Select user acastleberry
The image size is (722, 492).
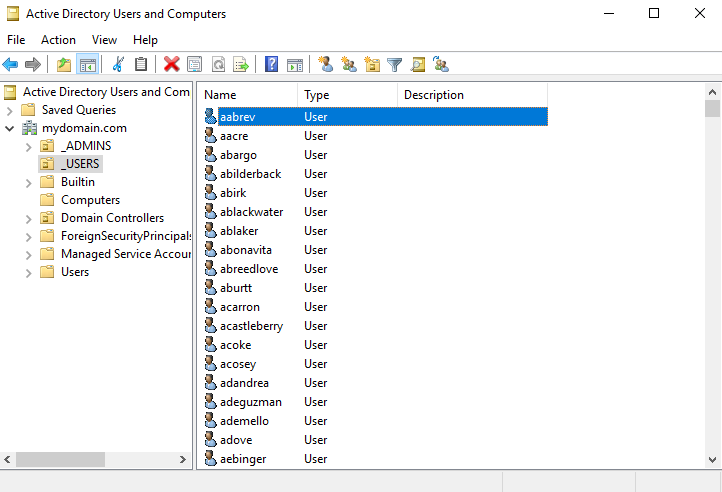point(251,326)
